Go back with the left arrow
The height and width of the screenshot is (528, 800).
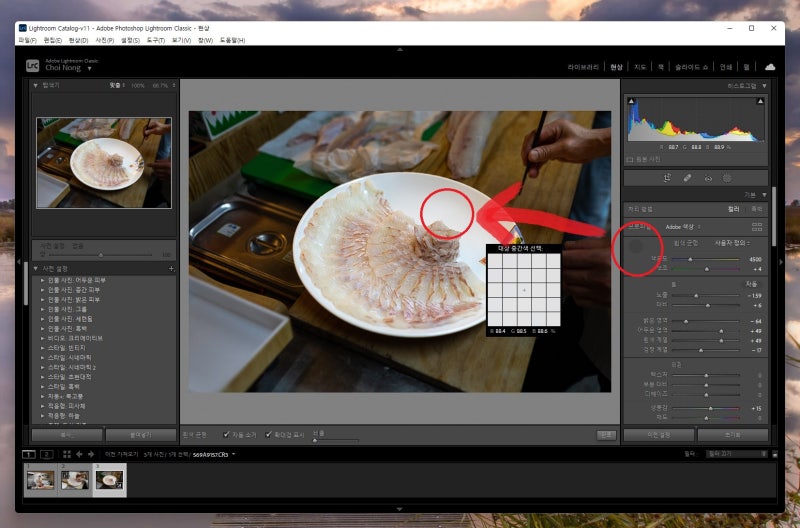79,454
